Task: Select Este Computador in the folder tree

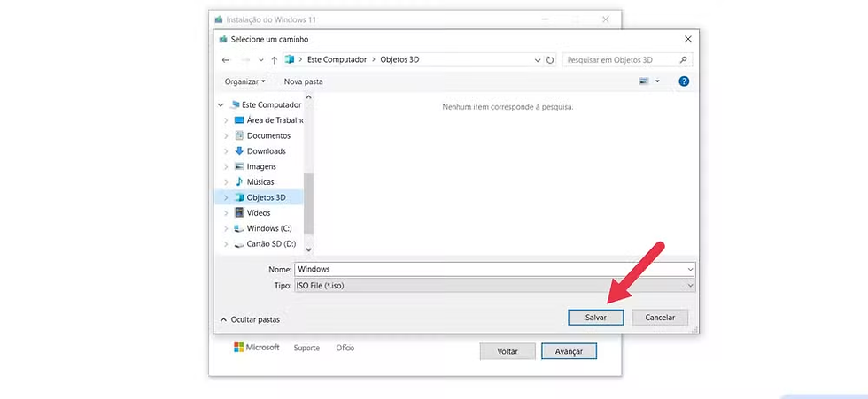Action: 271,105
